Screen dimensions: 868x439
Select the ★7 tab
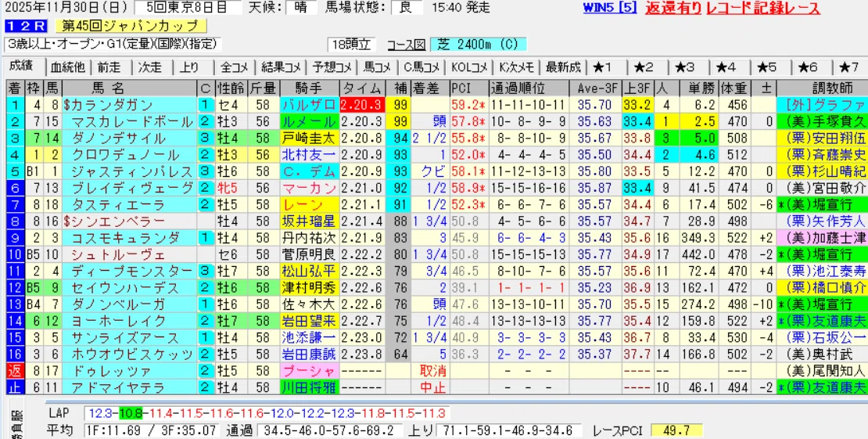point(850,67)
